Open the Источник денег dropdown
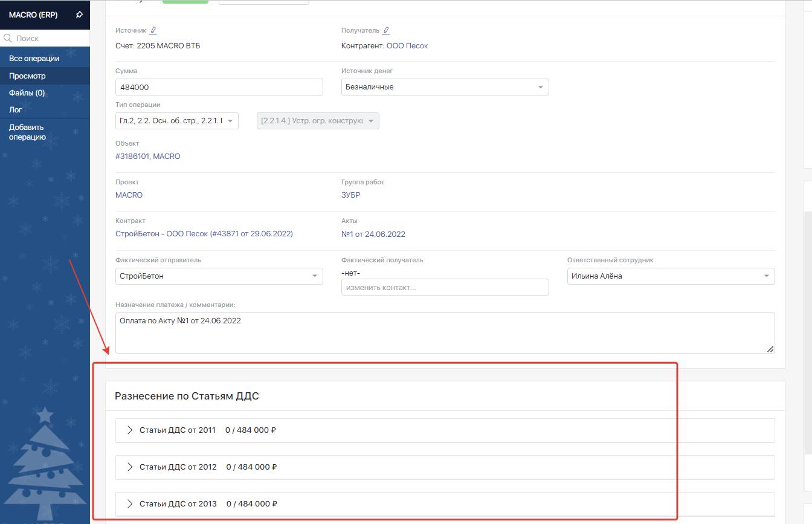The width and height of the screenshot is (812, 524). 445,87
